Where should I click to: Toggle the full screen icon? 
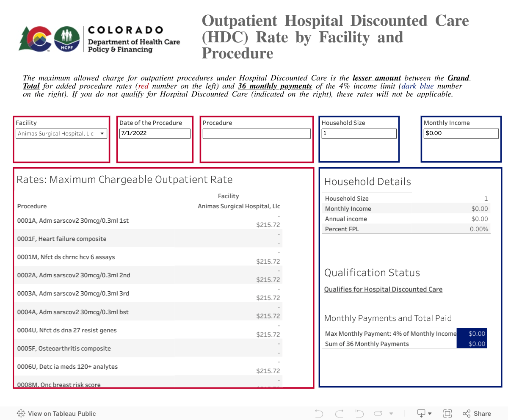coord(447,414)
